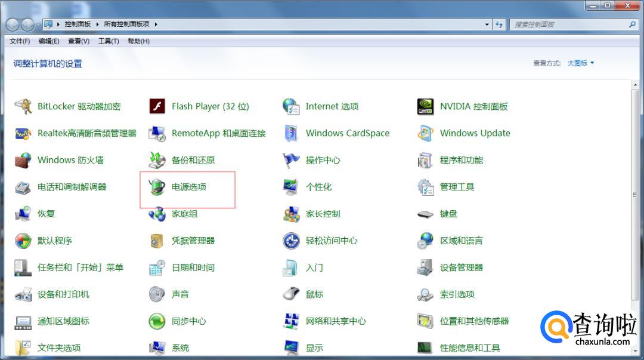Open the 入门 link

tap(314, 267)
